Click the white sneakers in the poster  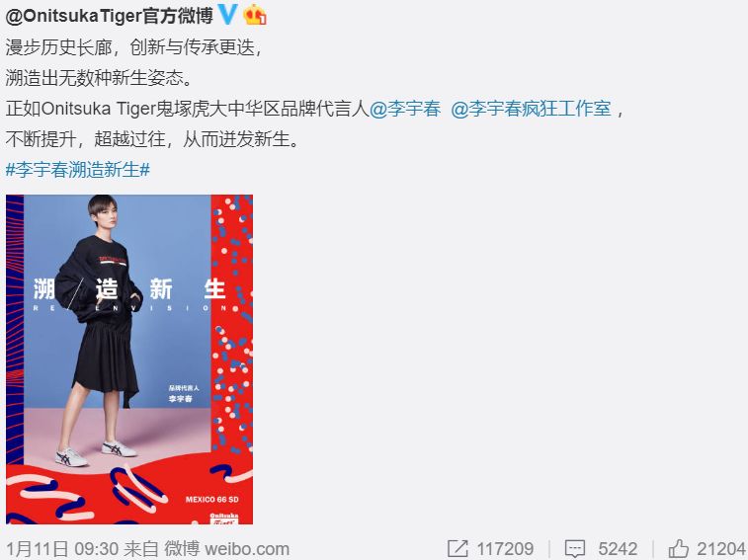point(97,453)
